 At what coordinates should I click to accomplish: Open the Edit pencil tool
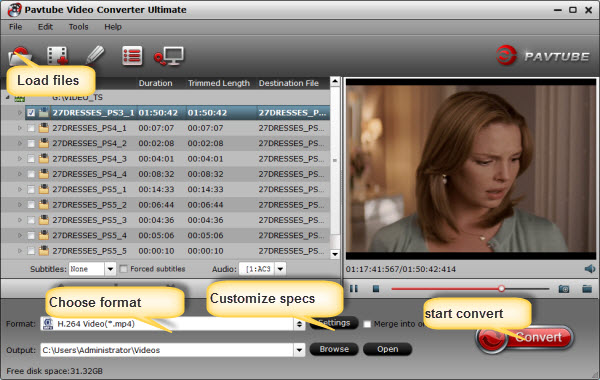click(x=95, y=55)
